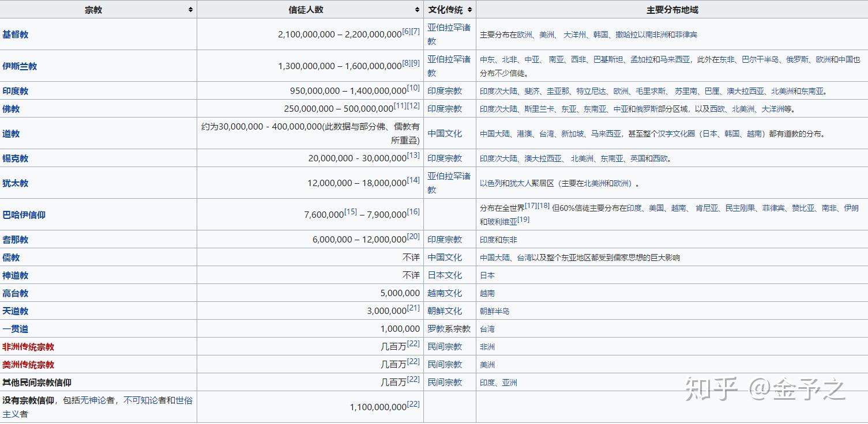Open the 日本文化 link
868x424 pixels.
pyautogui.click(x=445, y=275)
